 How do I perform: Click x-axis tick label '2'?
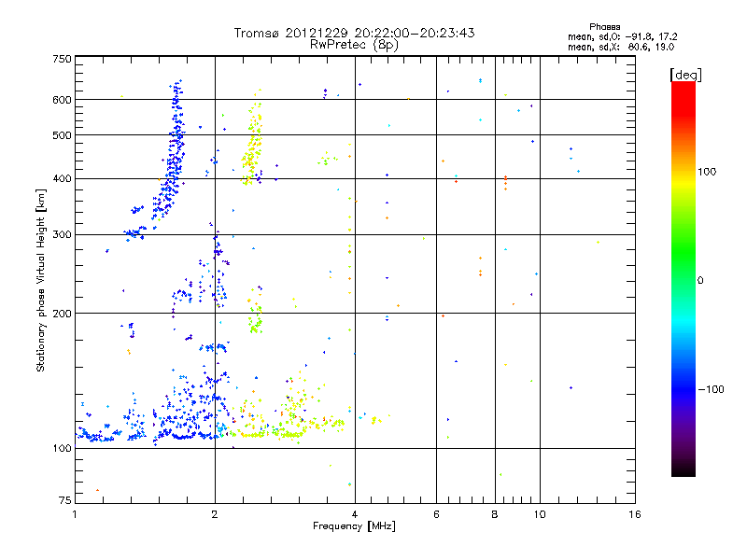coord(215,514)
